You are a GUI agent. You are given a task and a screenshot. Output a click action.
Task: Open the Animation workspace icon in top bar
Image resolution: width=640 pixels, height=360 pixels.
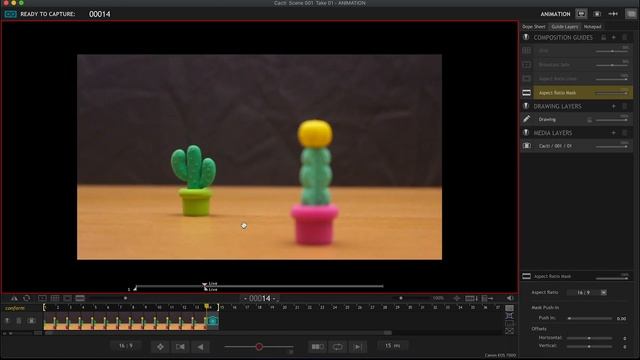coord(581,14)
